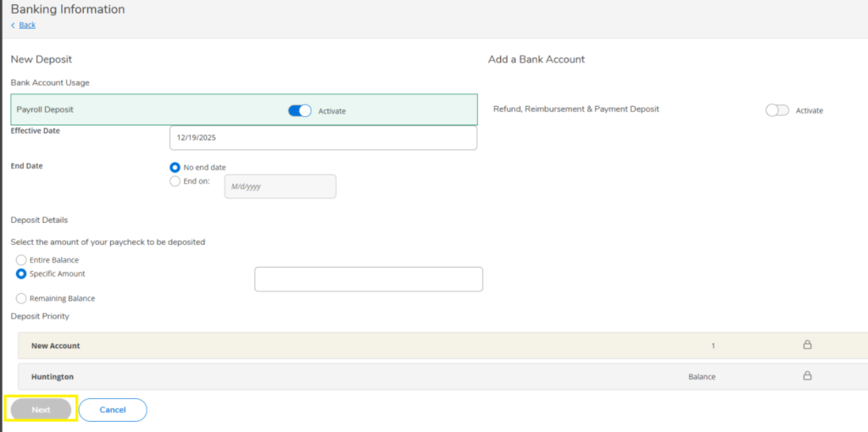Screen dimensions: 868x432
Task: Click the Effective Date field showing 12/19/2025
Action: tap(322, 137)
